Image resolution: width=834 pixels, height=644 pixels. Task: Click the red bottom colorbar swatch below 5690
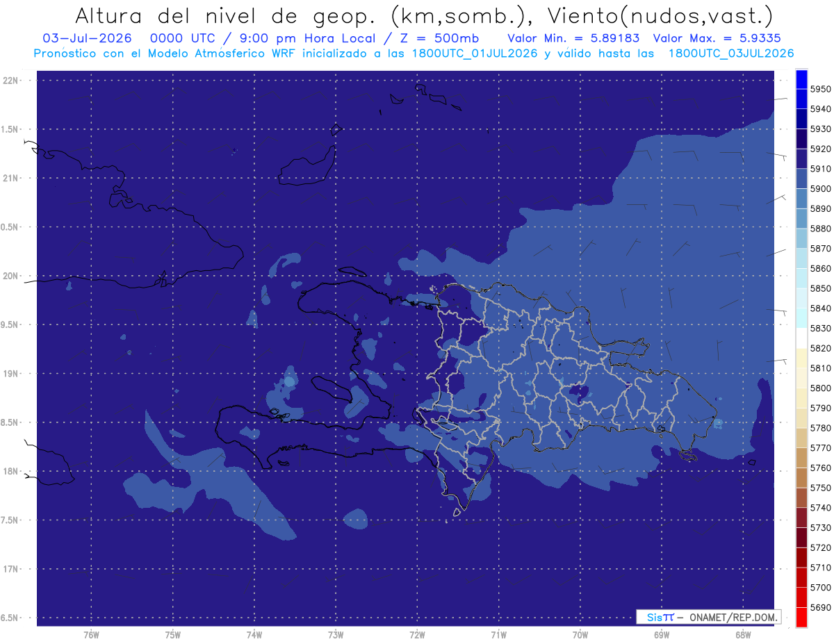point(801,617)
